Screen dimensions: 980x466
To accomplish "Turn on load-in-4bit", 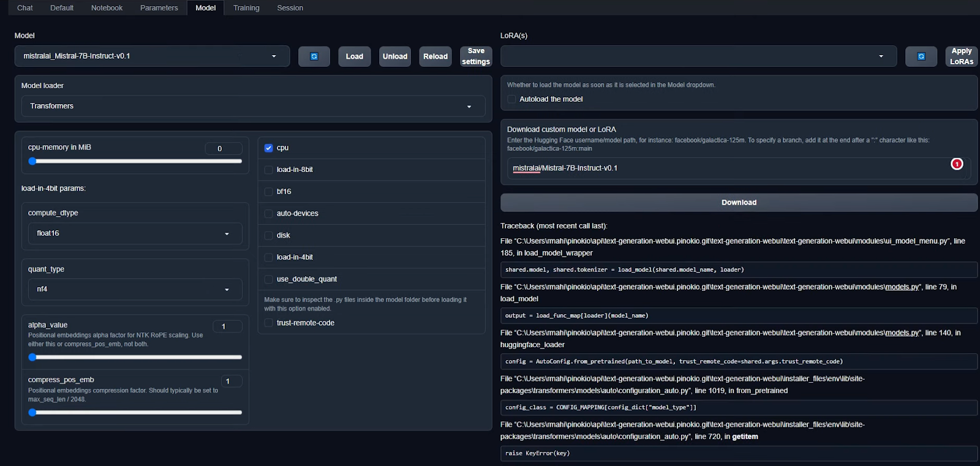I will pos(268,257).
